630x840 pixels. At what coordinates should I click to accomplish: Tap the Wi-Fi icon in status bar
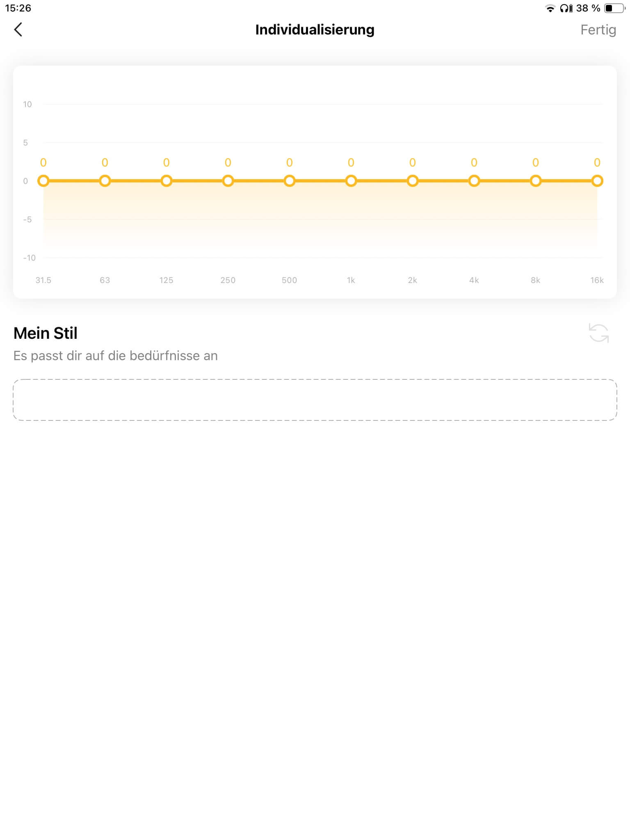(550, 8)
